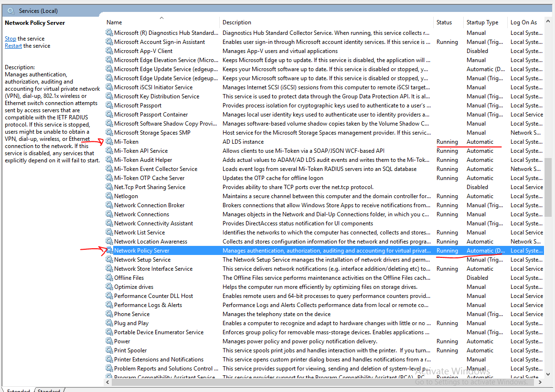The image size is (555, 392).
Task: Click the gear icon next to Netlogon
Action: click(x=109, y=196)
